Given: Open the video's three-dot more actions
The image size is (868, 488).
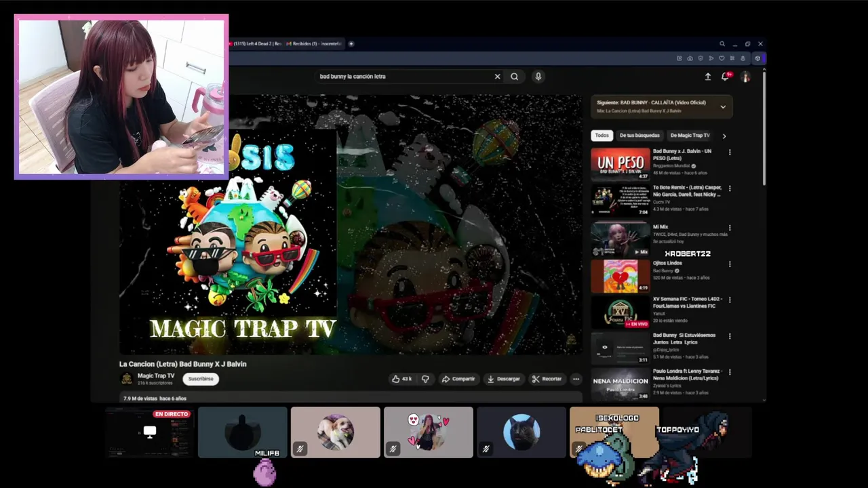Looking at the screenshot, I should pos(576,379).
